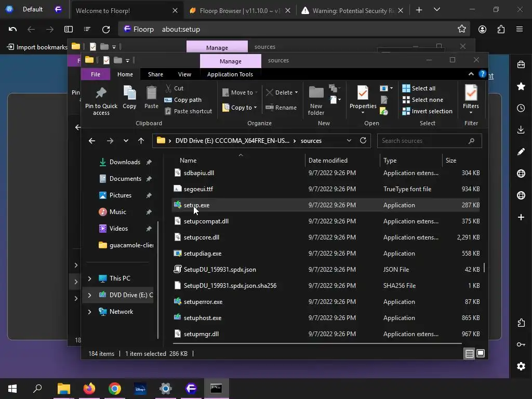Open the Filters ribbon button
The height and width of the screenshot is (399, 532).
[x=471, y=99]
